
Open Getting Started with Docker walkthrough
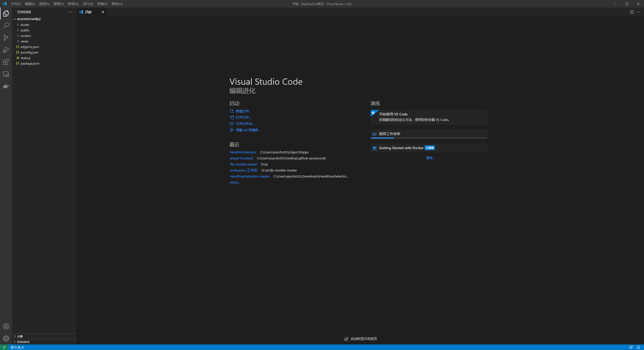[429, 148]
